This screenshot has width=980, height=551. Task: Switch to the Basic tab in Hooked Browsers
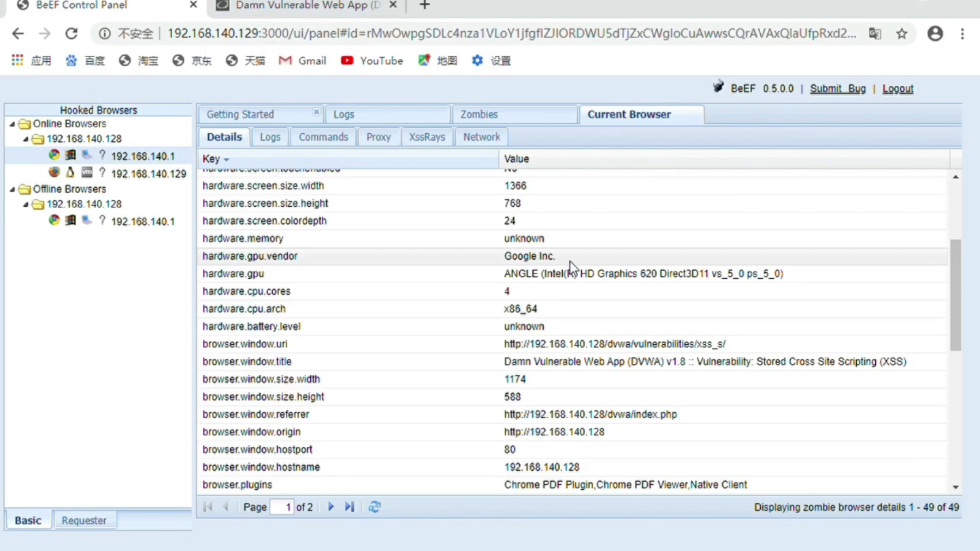click(x=28, y=520)
